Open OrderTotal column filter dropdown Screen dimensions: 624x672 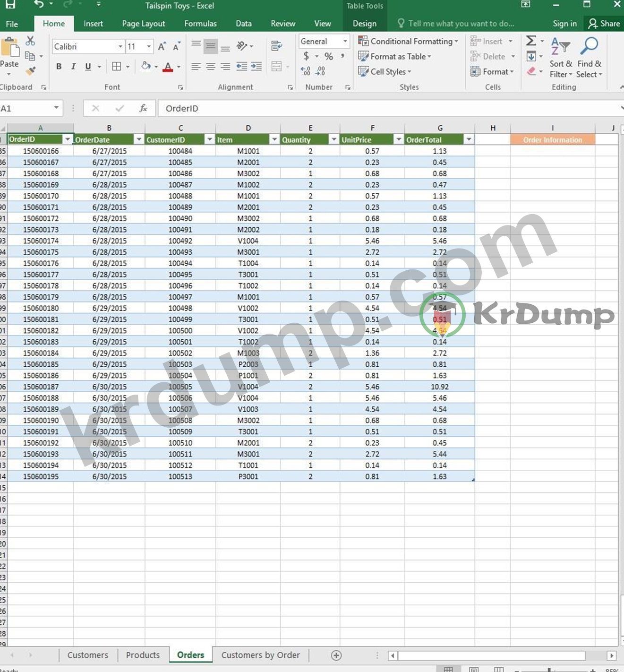pyautogui.click(x=469, y=139)
